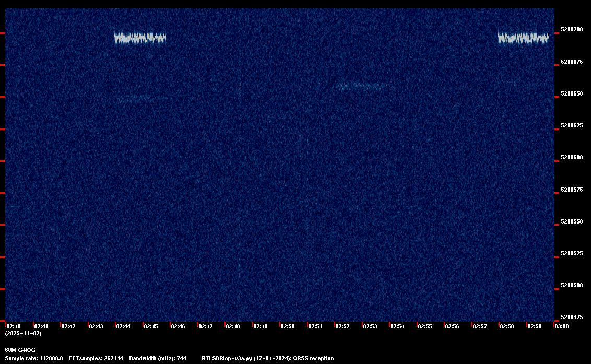591x364 pixels.
Task: Click the FFTsamples: 262144 text
Action: (x=96, y=358)
